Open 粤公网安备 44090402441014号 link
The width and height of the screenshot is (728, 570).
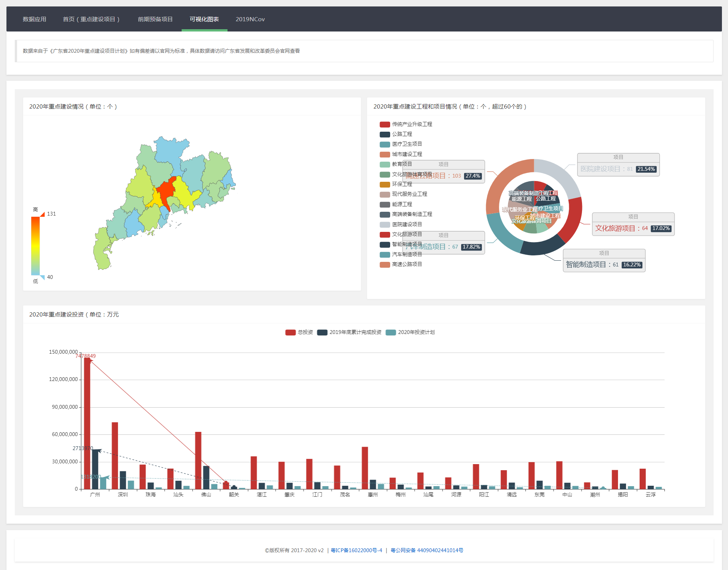[427, 550]
